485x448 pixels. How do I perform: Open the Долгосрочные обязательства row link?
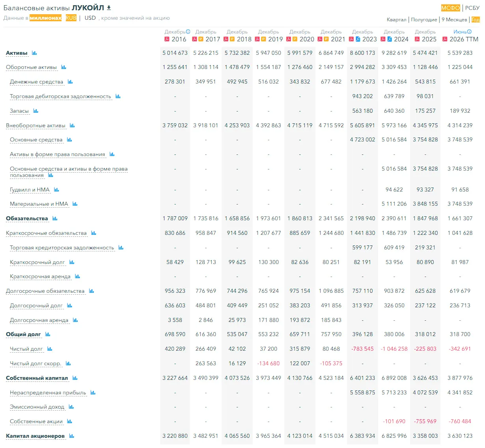click(45, 291)
